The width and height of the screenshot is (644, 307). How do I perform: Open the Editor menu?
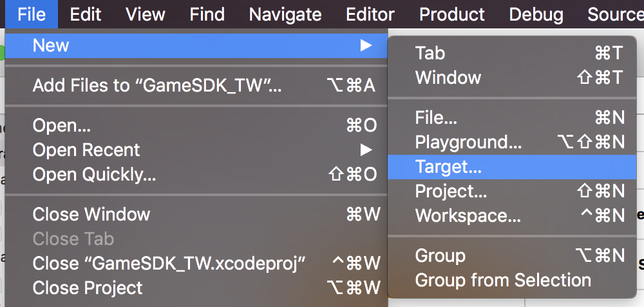370,14
